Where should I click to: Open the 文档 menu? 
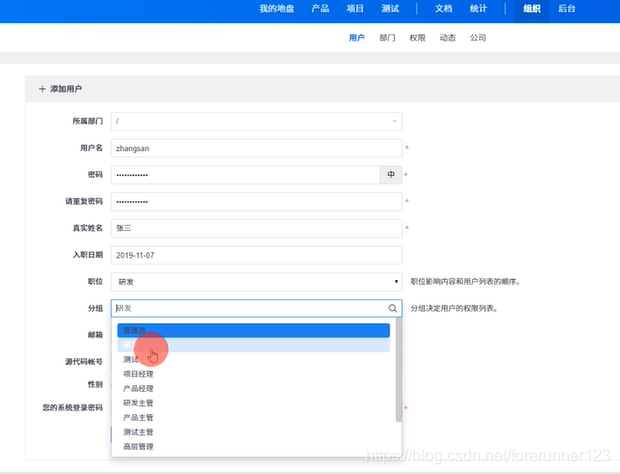click(443, 8)
